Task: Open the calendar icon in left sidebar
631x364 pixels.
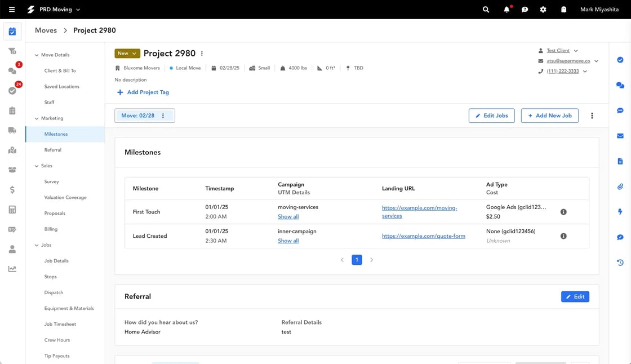Action: pos(12,32)
